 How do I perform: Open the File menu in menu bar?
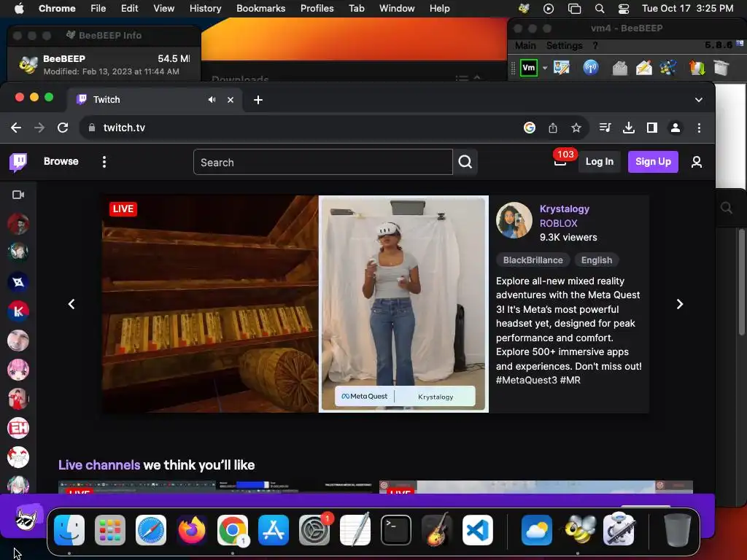click(x=98, y=8)
